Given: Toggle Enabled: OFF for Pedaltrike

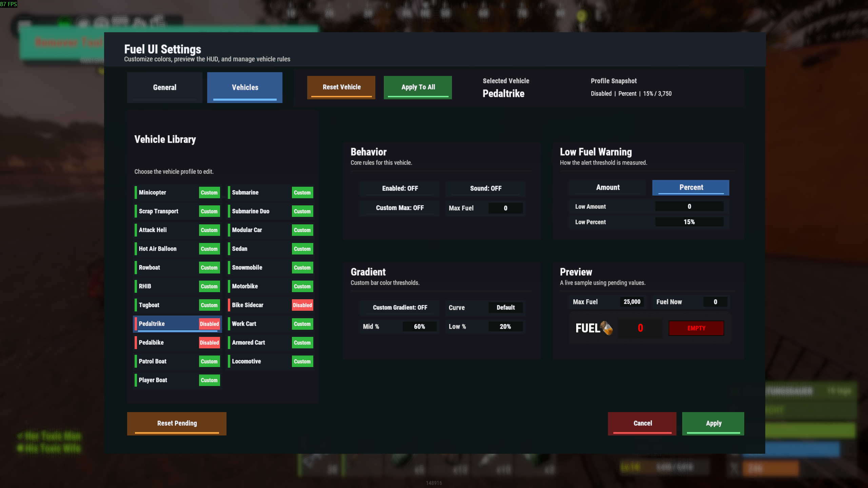Looking at the screenshot, I should tap(400, 188).
